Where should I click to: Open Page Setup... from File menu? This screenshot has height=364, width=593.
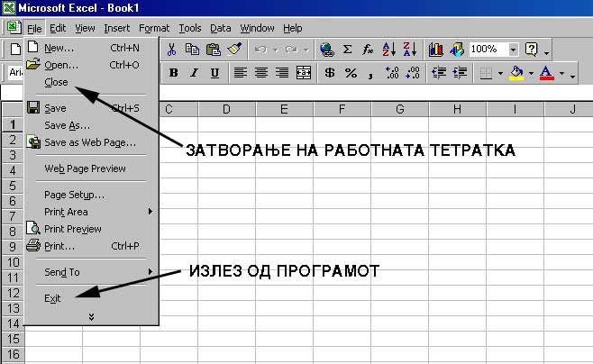click(91, 195)
